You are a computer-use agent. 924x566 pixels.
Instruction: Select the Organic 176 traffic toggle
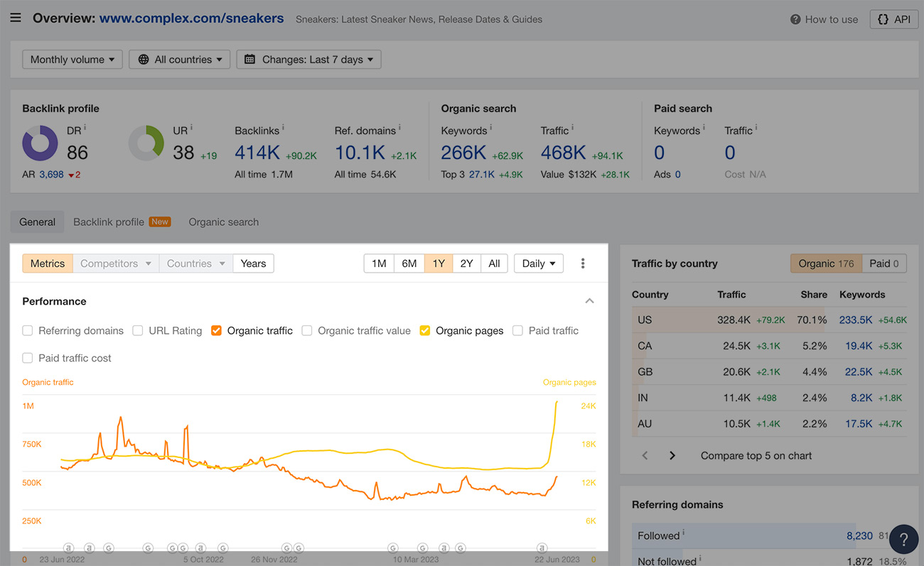(826, 263)
